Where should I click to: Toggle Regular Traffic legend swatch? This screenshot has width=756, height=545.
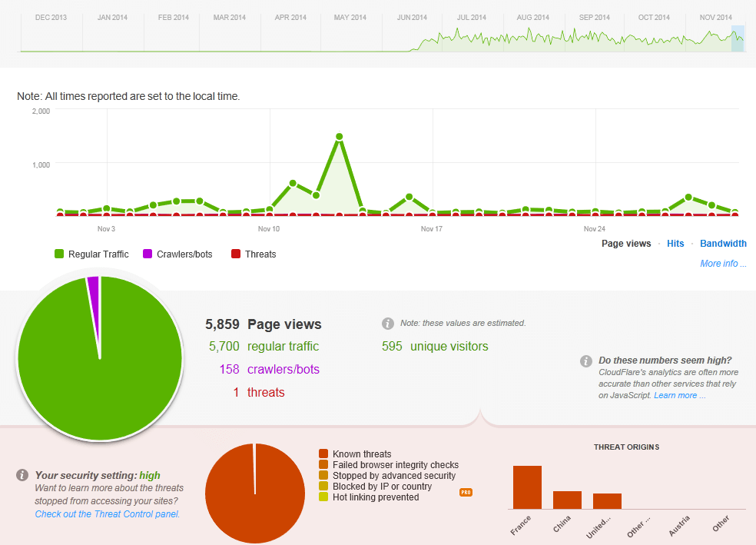coord(59,254)
